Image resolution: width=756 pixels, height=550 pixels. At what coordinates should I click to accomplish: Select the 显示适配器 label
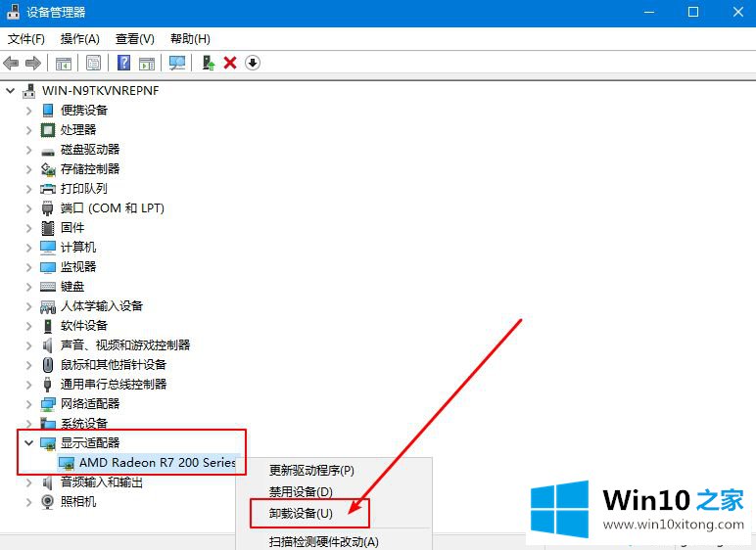coord(90,442)
